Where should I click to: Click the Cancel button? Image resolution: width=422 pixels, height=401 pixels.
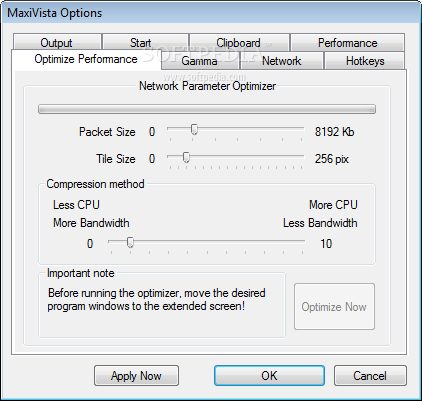pos(370,376)
